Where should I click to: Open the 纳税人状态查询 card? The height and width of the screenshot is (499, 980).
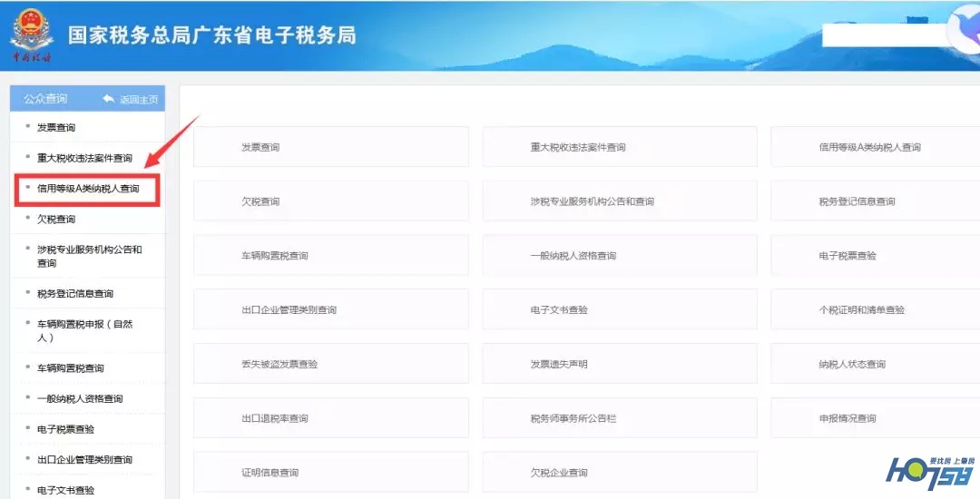[875, 364]
